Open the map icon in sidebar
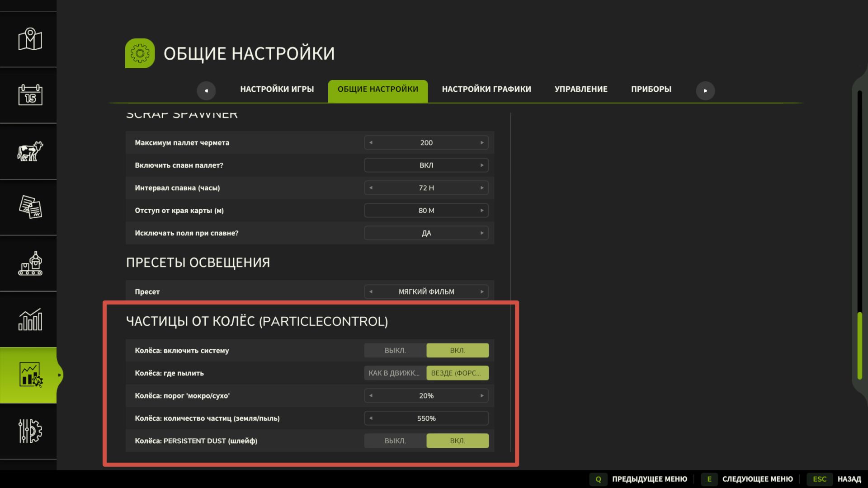This screenshot has width=868, height=488. (30, 39)
